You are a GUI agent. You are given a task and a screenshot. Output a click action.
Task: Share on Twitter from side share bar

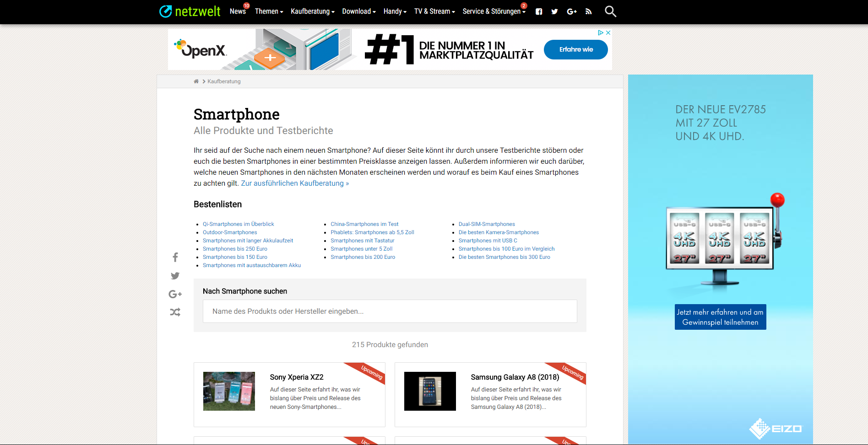175,276
